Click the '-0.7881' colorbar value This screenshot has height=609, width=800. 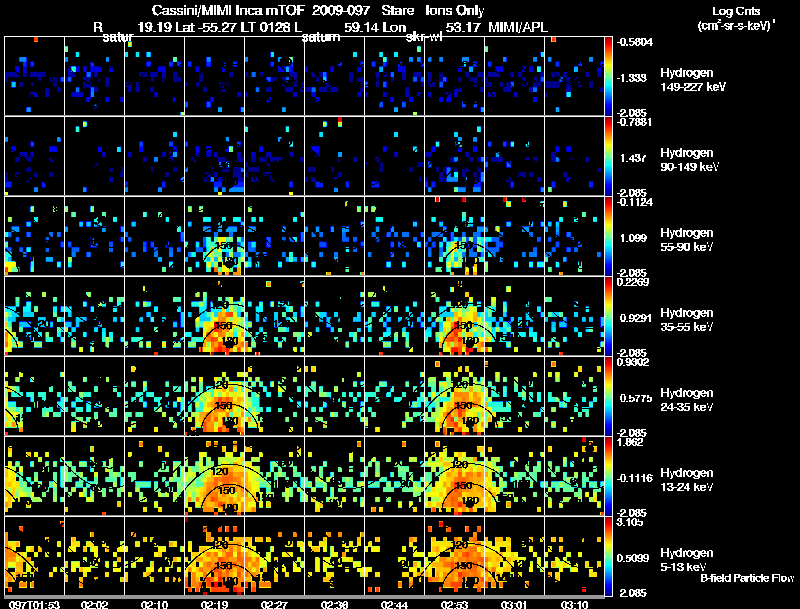point(634,122)
